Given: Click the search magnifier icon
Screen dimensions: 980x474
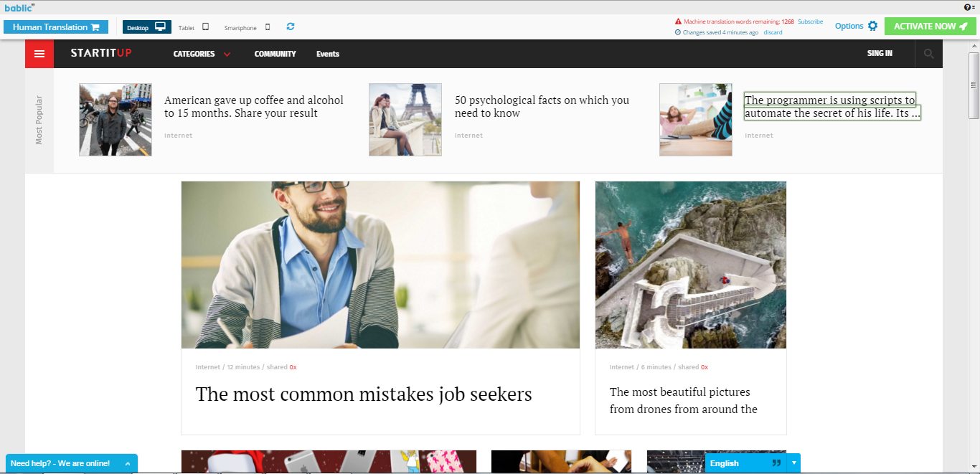Looking at the screenshot, I should tap(929, 54).
